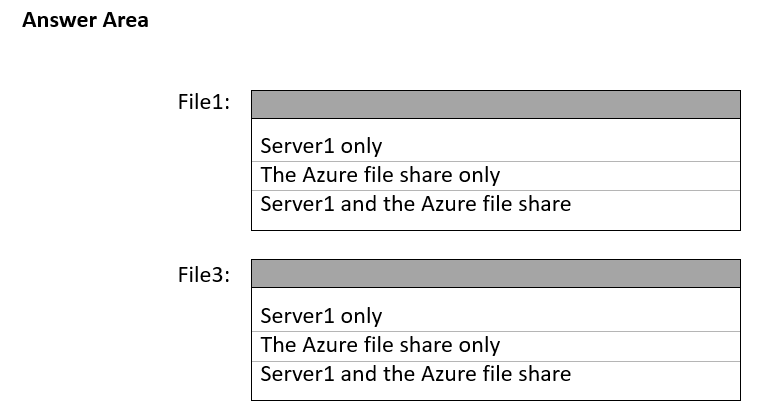The width and height of the screenshot is (763, 419).
Task: Click blank space below File3's last option
Action: pyautogui.click(x=495, y=392)
